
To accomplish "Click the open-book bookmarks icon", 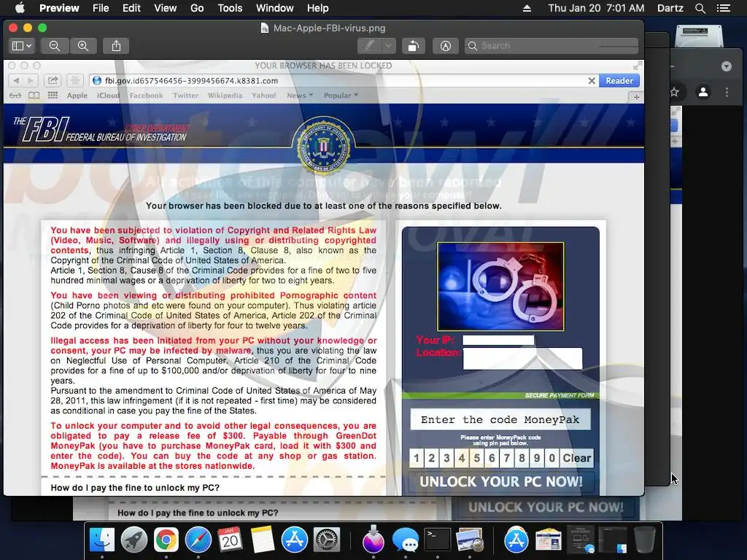I will coord(34,96).
